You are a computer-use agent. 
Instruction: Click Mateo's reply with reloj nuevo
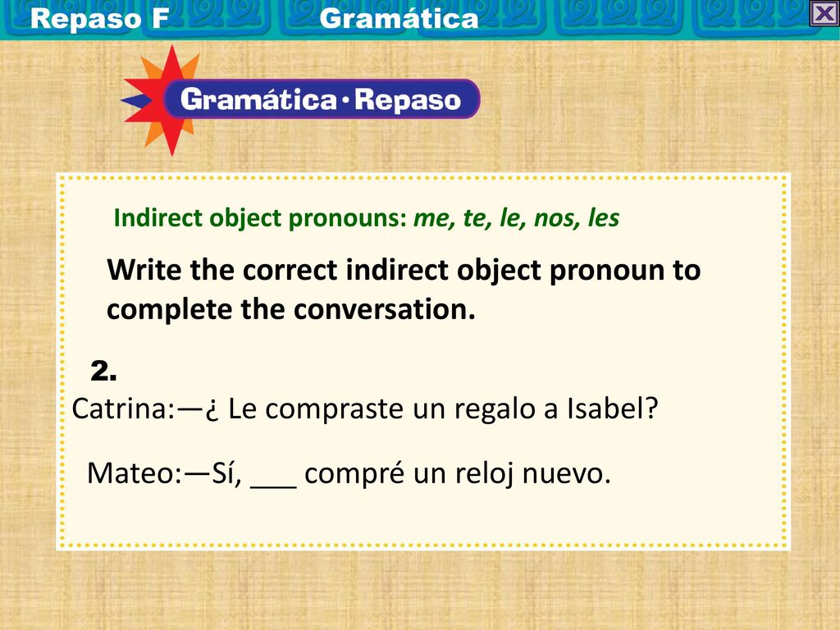pos(349,474)
